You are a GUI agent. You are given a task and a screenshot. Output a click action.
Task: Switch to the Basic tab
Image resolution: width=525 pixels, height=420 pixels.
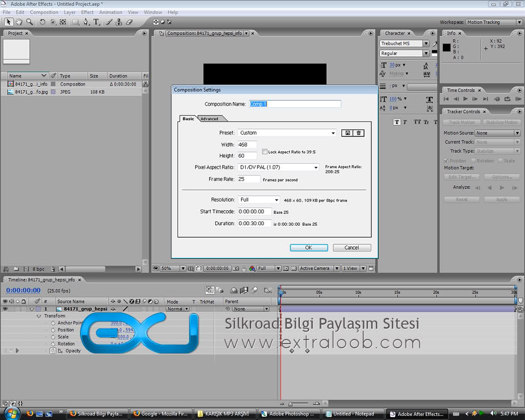point(188,118)
